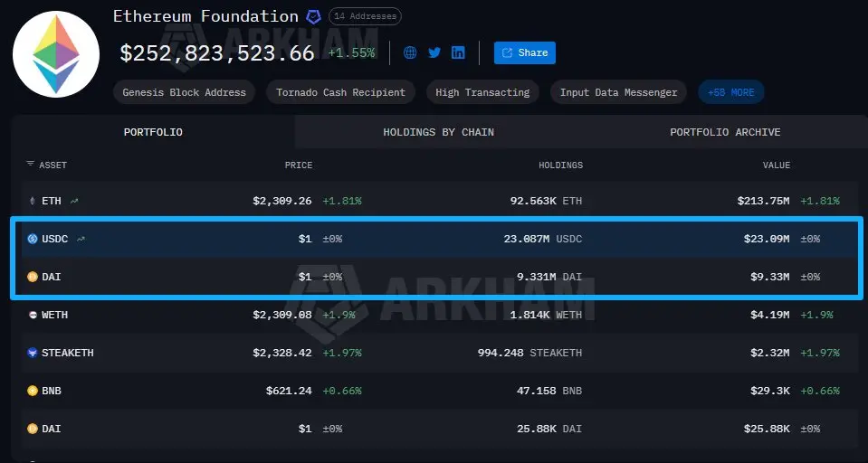Select the BNB asset name
Screen dimensions: 868x463
(x=52, y=391)
